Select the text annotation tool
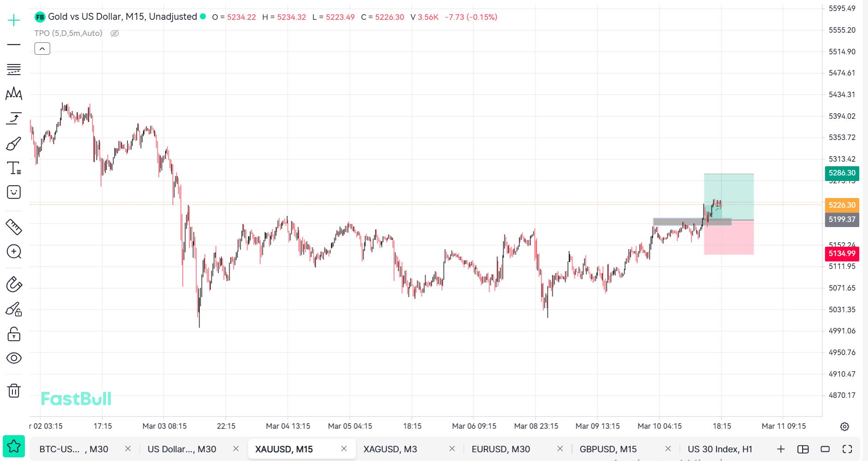Screen dimensions: 868x461 pos(14,168)
